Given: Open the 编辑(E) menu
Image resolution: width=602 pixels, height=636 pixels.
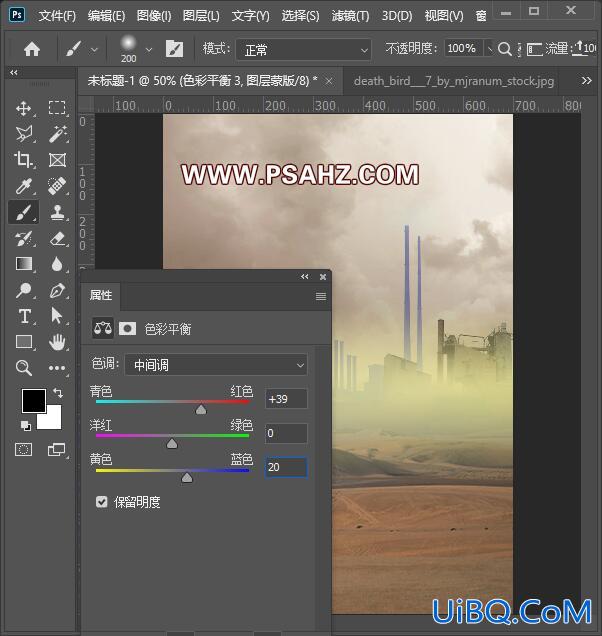Looking at the screenshot, I should click(x=106, y=16).
